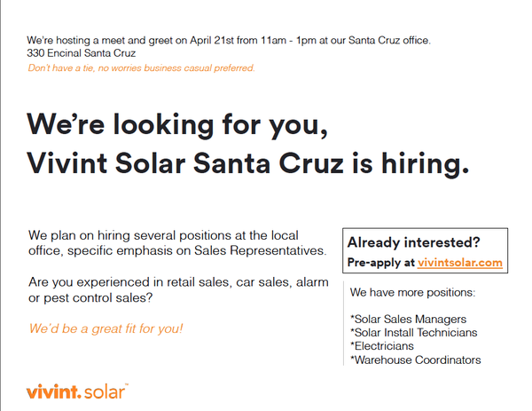Click the meet and greet announcement line
This screenshot has height=411, width=532.
pos(229,41)
